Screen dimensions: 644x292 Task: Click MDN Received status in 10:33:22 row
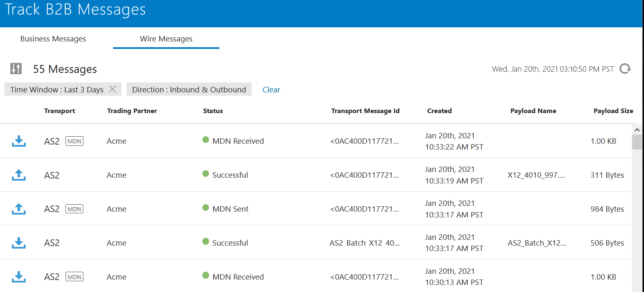pyautogui.click(x=238, y=141)
